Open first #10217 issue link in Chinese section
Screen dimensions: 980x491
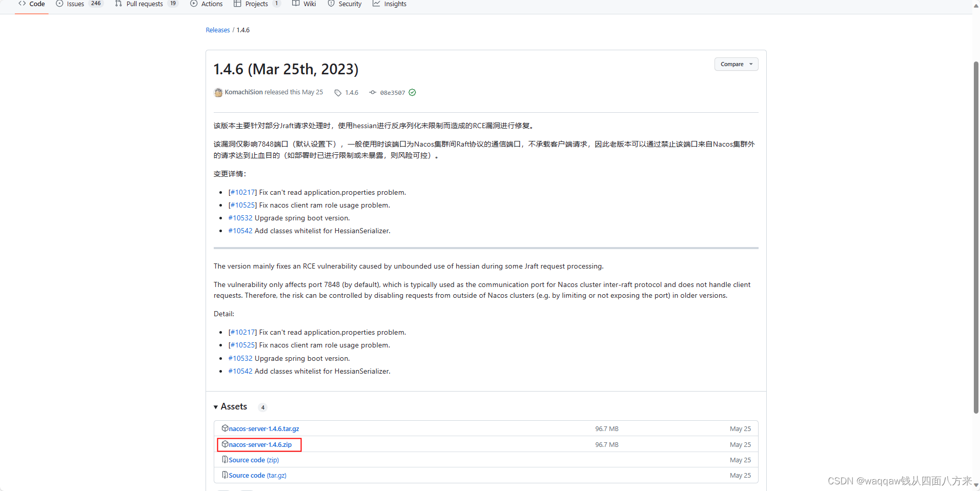pyautogui.click(x=242, y=193)
